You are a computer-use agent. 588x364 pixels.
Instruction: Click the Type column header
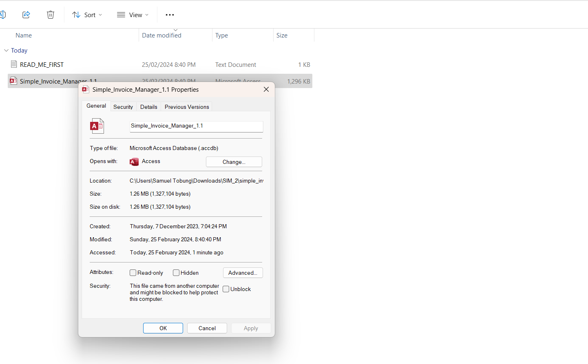pyautogui.click(x=221, y=35)
